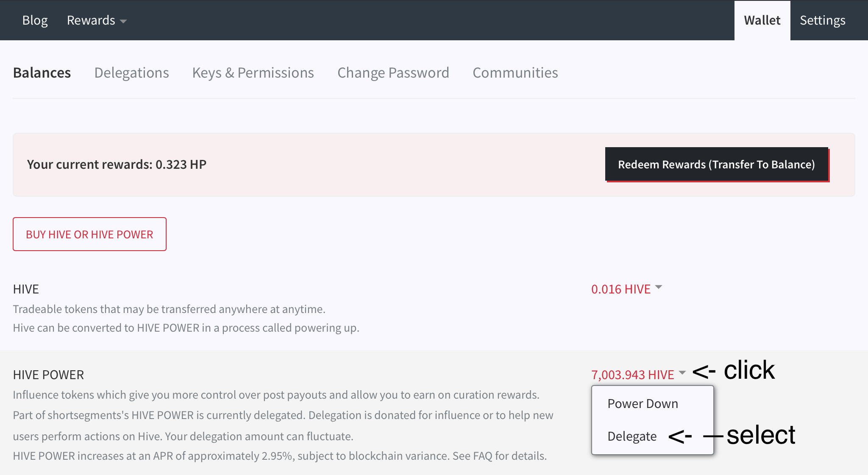868x475 pixels.
Task: Click the 'Your current rewards: 0.323 HP' text
Action: (x=117, y=164)
